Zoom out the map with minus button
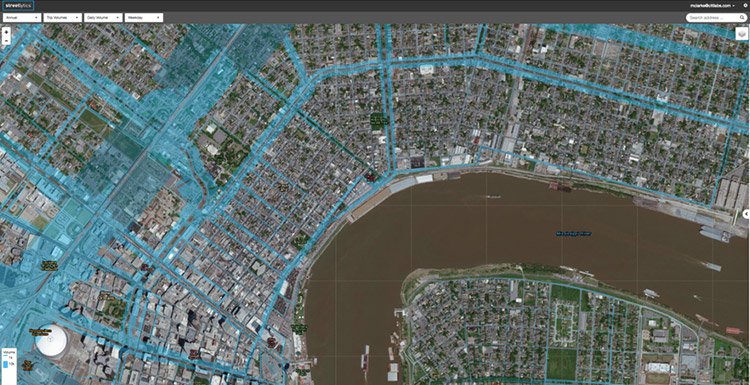750x385 pixels. click(6, 41)
